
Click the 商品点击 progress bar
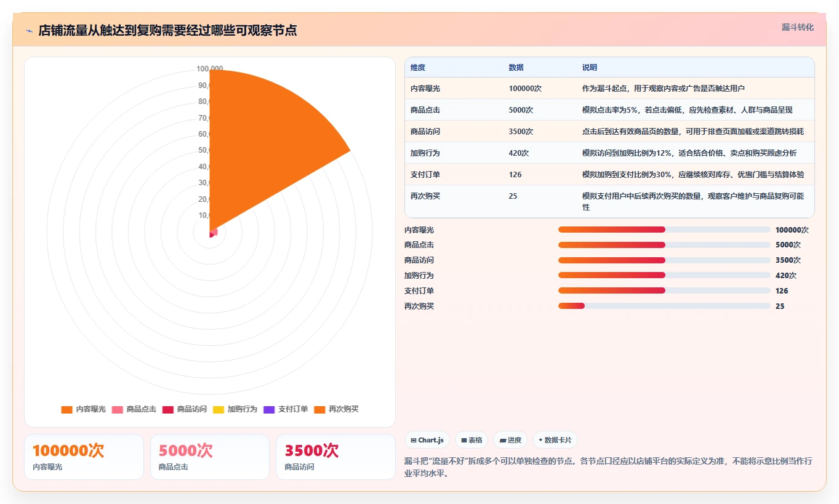point(664,245)
